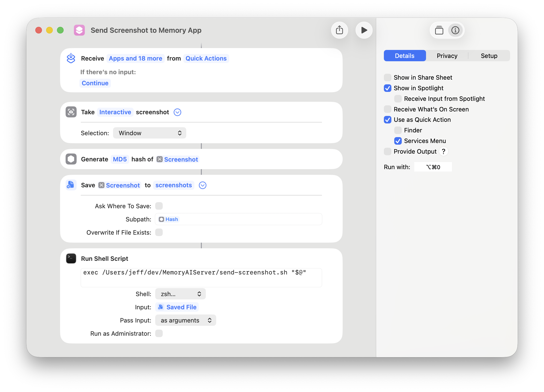The image size is (544, 392).
Task: Switch to the Privacy tab
Action: [447, 56]
